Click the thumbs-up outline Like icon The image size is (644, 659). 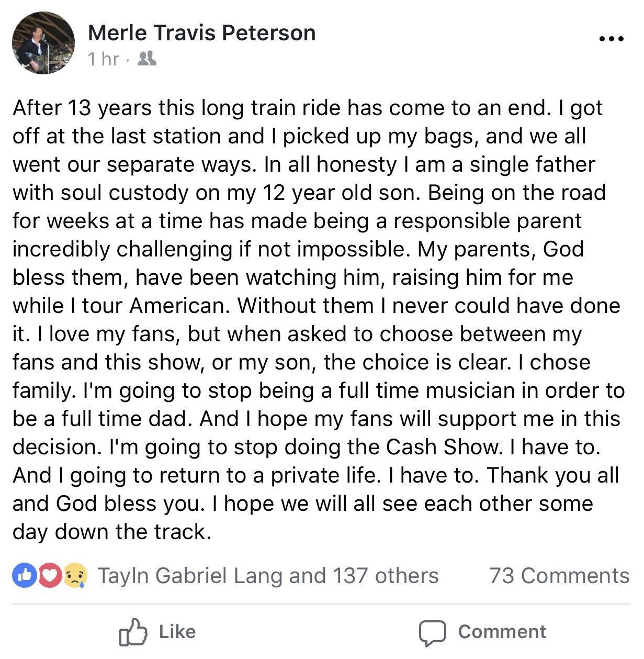132,632
